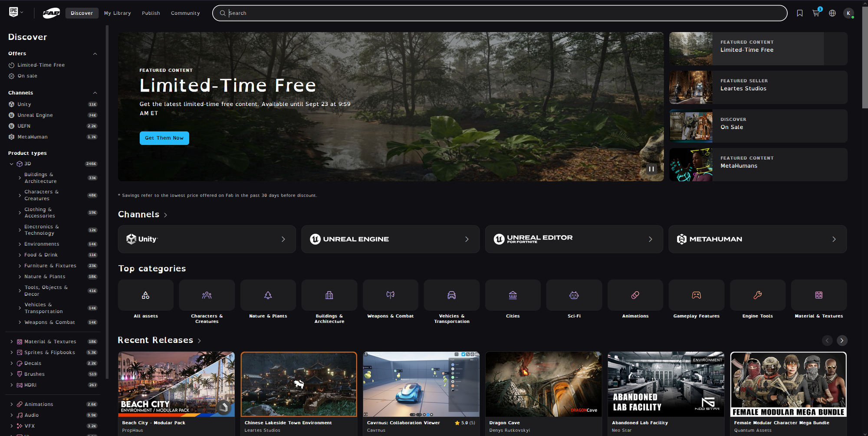This screenshot has height=436, width=868.
Task: Open the Epic Games dropdown arrow
Action: (22, 12)
